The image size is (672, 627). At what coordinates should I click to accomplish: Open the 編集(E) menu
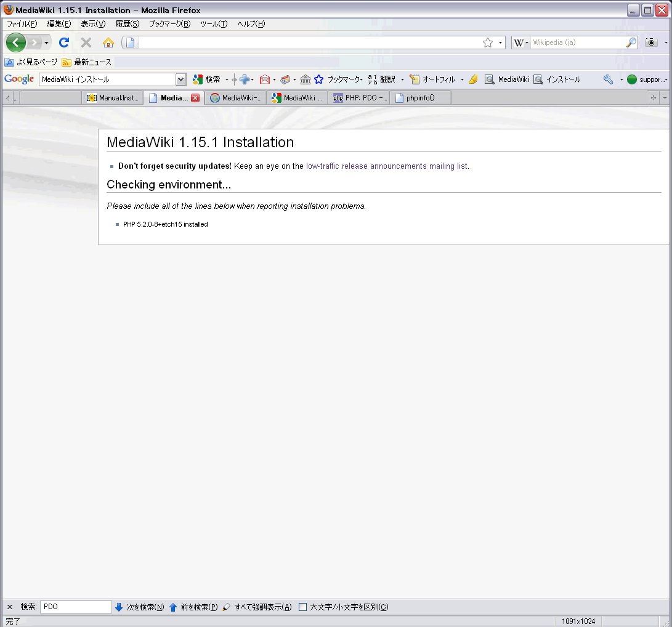59,24
